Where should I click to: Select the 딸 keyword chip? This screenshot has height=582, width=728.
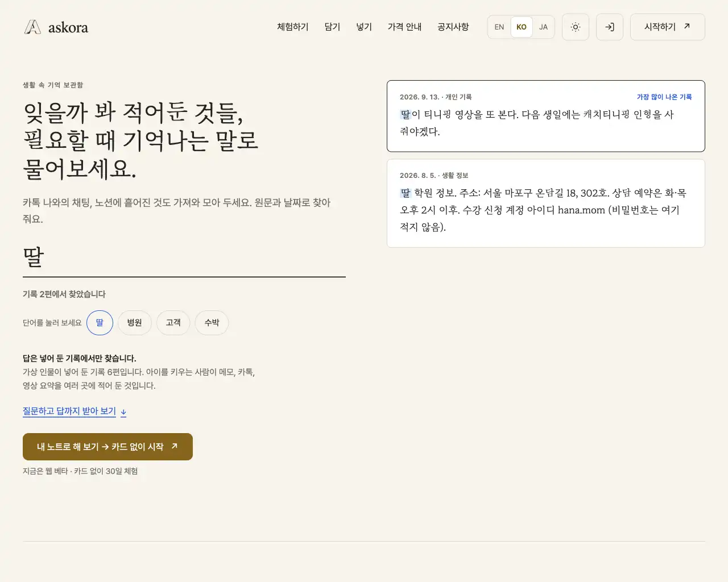click(x=100, y=323)
